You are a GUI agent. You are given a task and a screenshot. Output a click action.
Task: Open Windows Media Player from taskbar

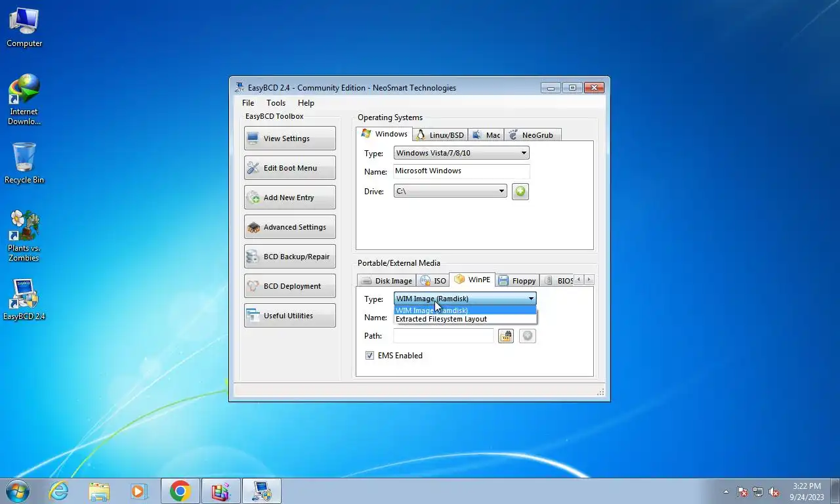point(138,491)
